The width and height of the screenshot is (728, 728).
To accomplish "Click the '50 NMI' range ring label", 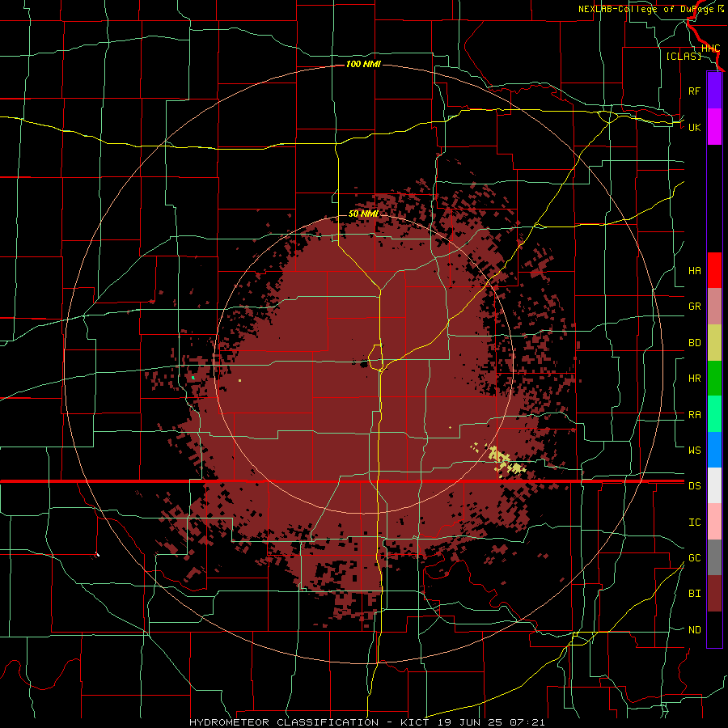I will click(363, 214).
